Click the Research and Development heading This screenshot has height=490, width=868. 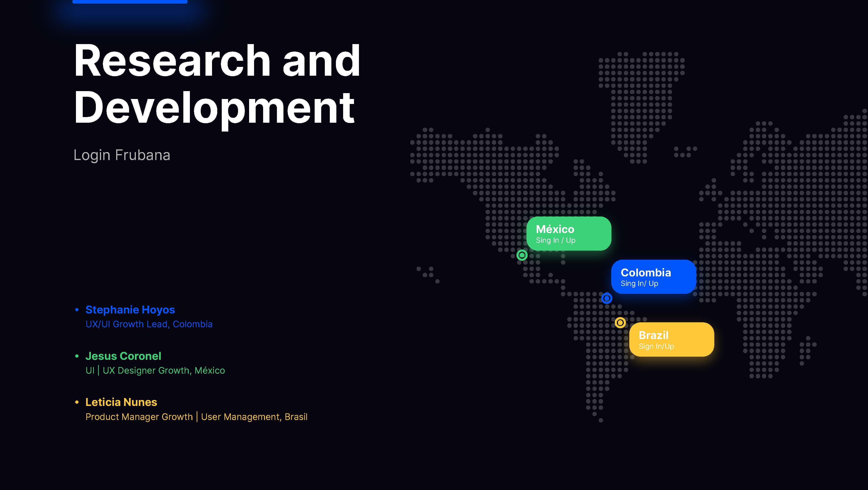217,84
